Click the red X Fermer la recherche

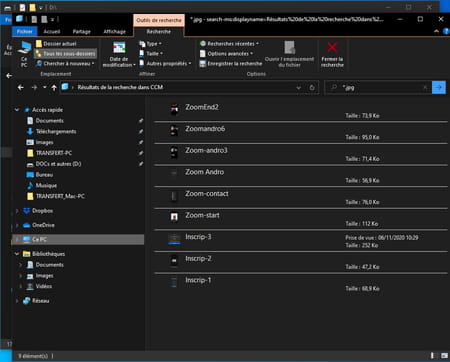[332, 54]
